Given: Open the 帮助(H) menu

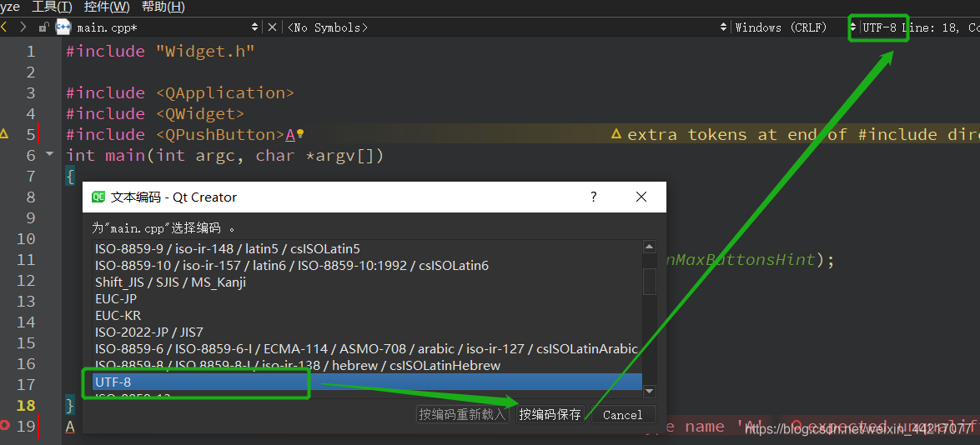Looking at the screenshot, I should (163, 7).
